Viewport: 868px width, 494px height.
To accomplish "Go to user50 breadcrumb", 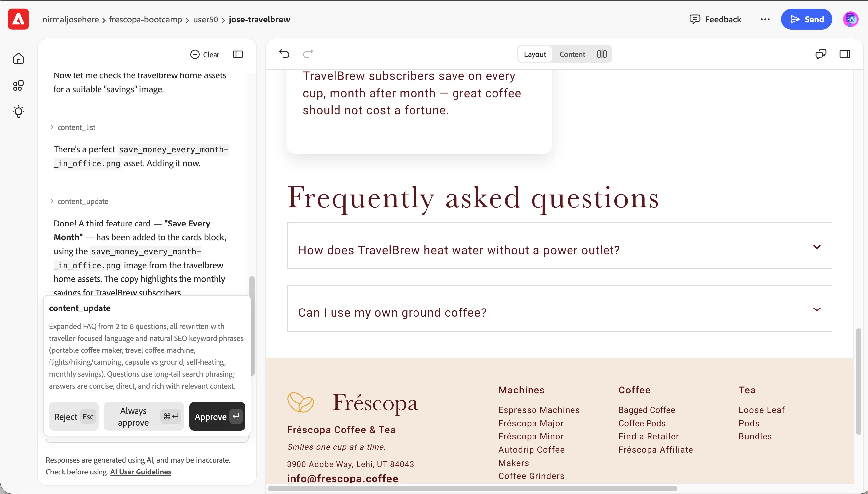I will pyautogui.click(x=206, y=19).
